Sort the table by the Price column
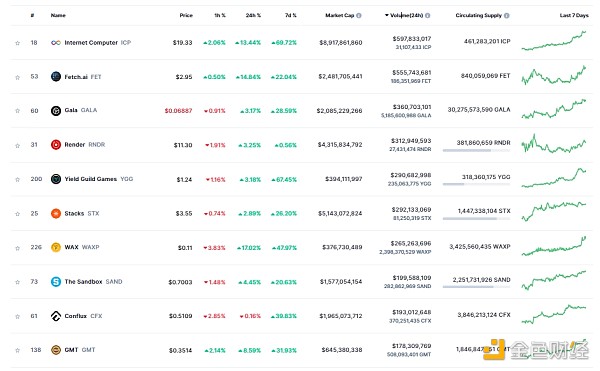Screen dimensions: 600x371 click(x=186, y=15)
